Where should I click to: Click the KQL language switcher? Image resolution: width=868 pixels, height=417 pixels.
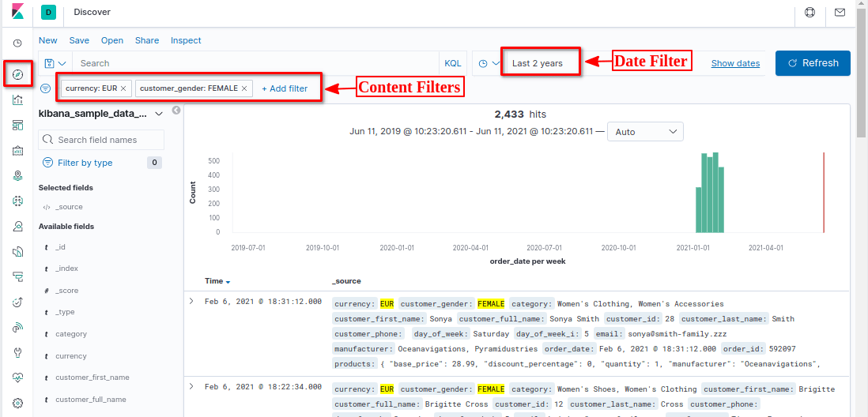click(x=453, y=64)
